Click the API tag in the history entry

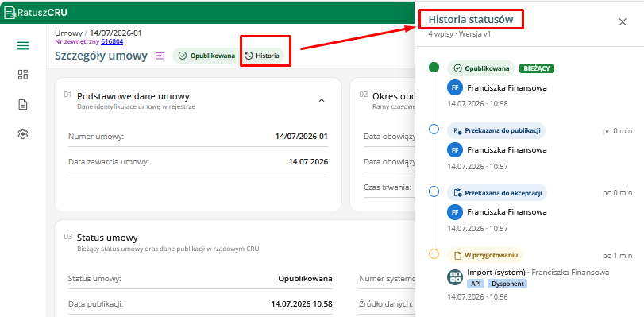476,284
